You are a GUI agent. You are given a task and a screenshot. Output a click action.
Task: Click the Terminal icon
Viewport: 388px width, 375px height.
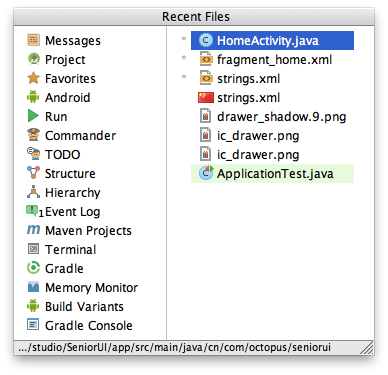pos(33,249)
